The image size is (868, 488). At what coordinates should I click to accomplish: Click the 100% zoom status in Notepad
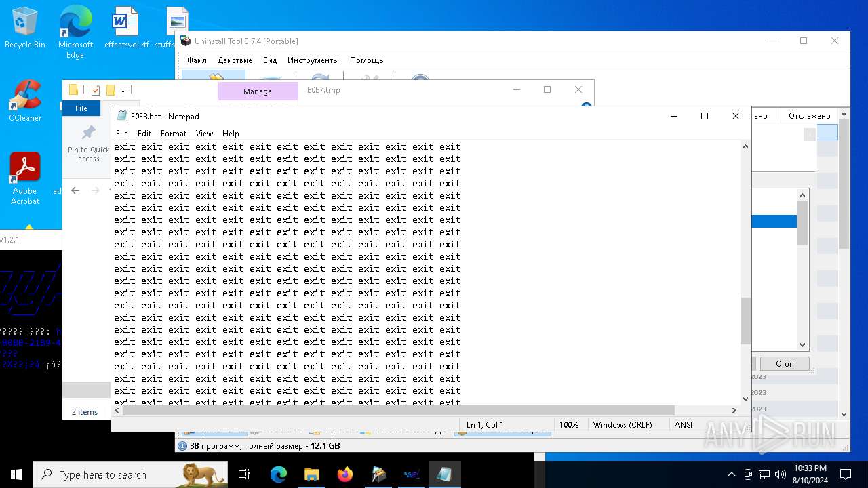(x=569, y=425)
